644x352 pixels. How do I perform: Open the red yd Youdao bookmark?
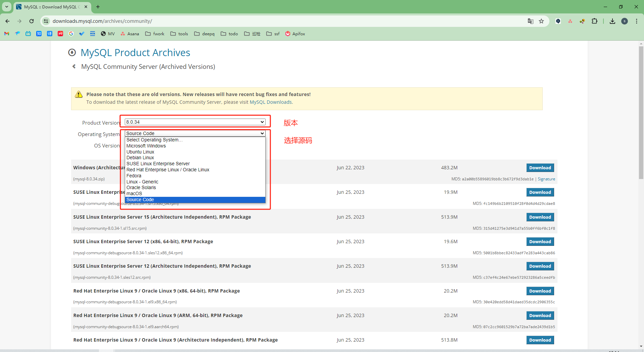(60, 34)
